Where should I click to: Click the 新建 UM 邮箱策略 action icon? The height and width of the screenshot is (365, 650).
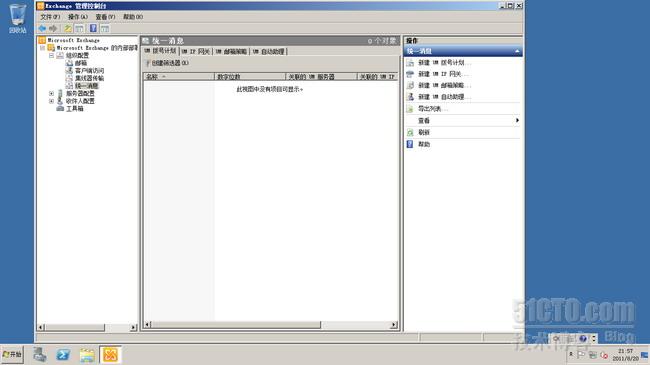pos(410,85)
